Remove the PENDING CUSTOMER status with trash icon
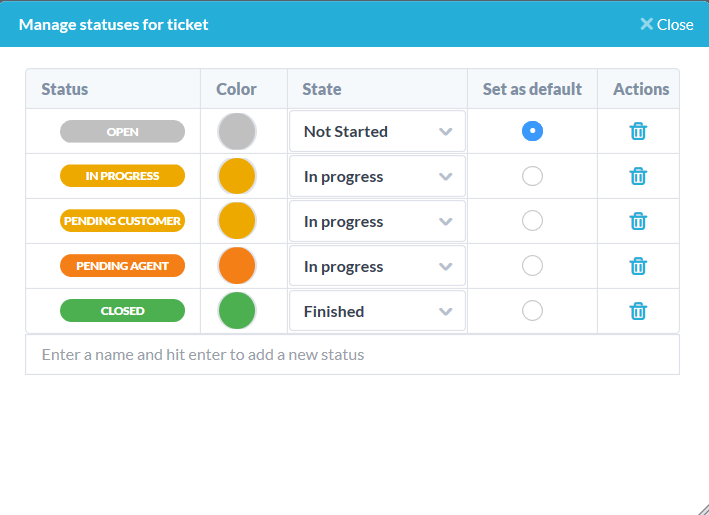The image size is (709, 515). pyautogui.click(x=638, y=221)
